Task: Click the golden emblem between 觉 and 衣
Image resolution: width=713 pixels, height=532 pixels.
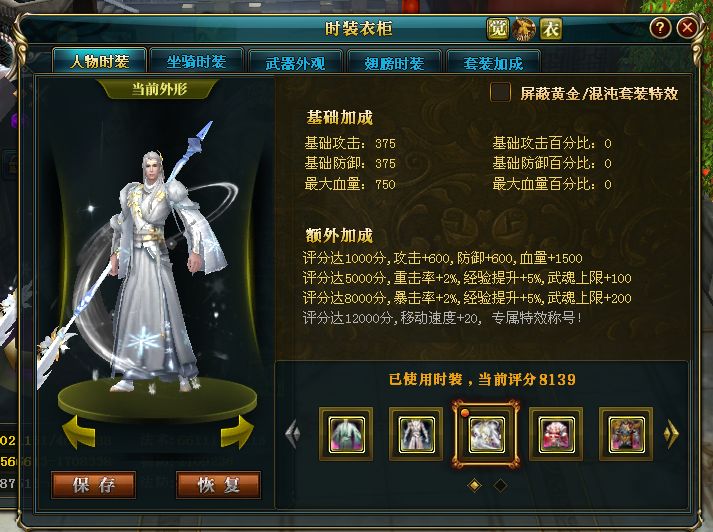Action: [x=524, y=29]
